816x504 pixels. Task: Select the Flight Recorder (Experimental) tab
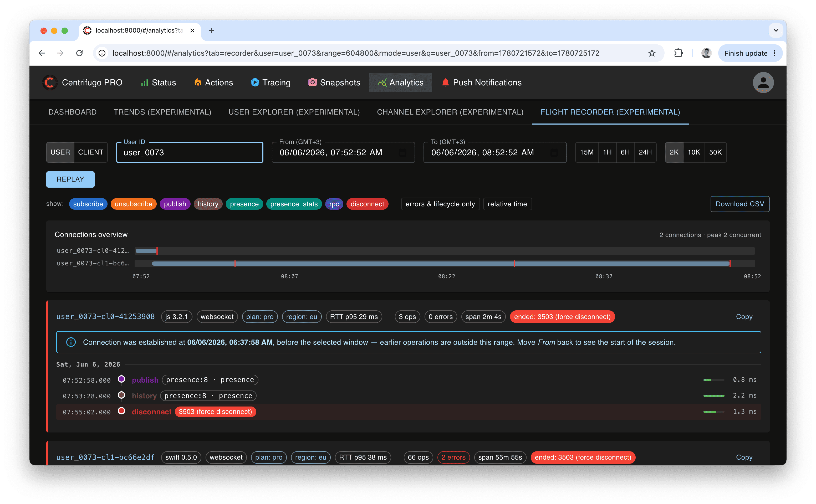(x=610, y=112)
